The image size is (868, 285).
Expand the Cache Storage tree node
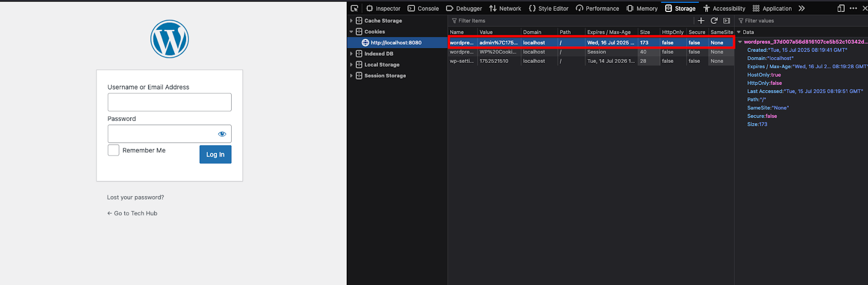(352, 21)
